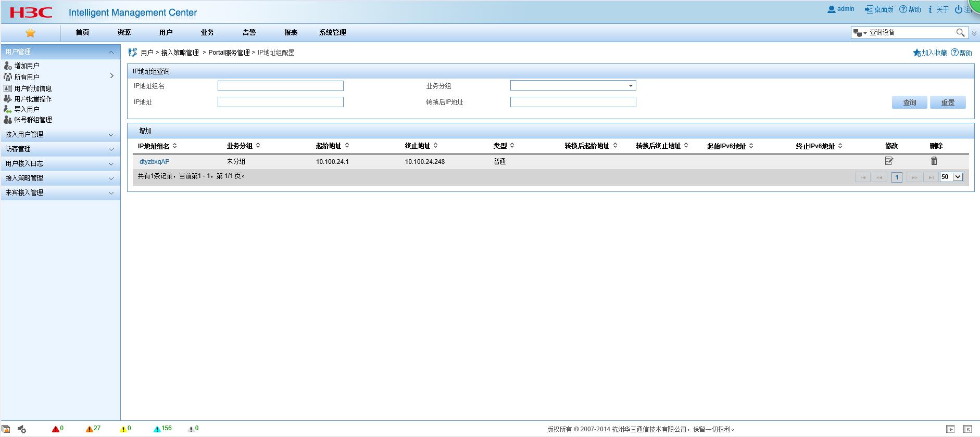Open the admin user account link
This screenshot has width=980, height=437.
point(841,9)
